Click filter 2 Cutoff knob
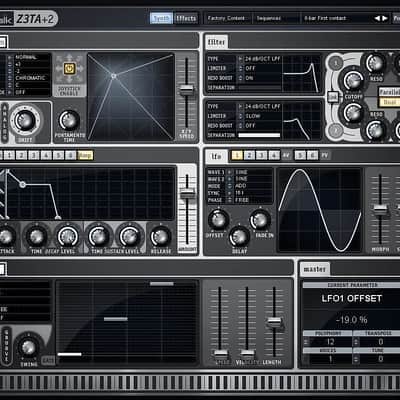The height and width of the screenshot is (400, 400). [353, 113]
